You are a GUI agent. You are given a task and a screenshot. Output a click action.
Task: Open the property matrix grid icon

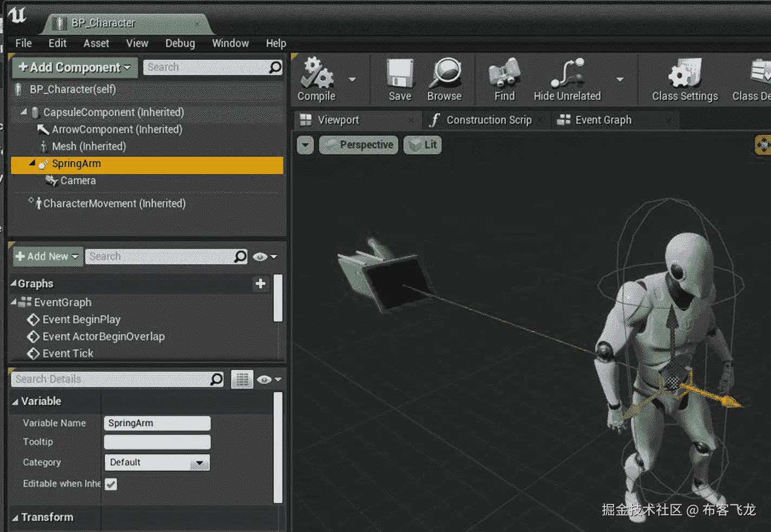(242, 380)
